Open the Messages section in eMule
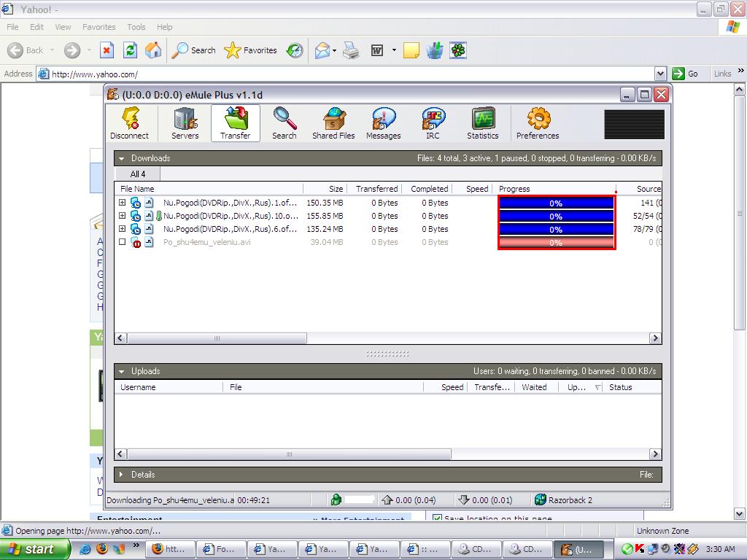Viewport: 747px width, 560px height. pos(384,124)
